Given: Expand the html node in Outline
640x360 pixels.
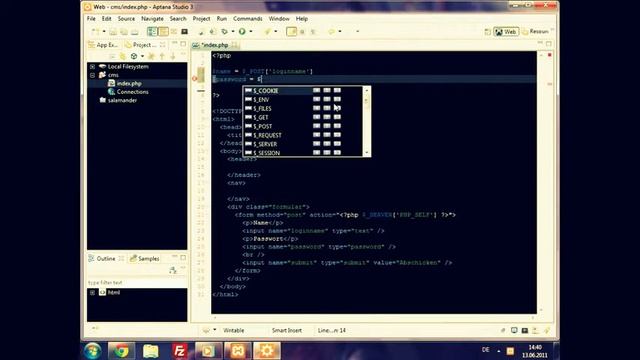Looking at the screenshot, I should point(92,292).
